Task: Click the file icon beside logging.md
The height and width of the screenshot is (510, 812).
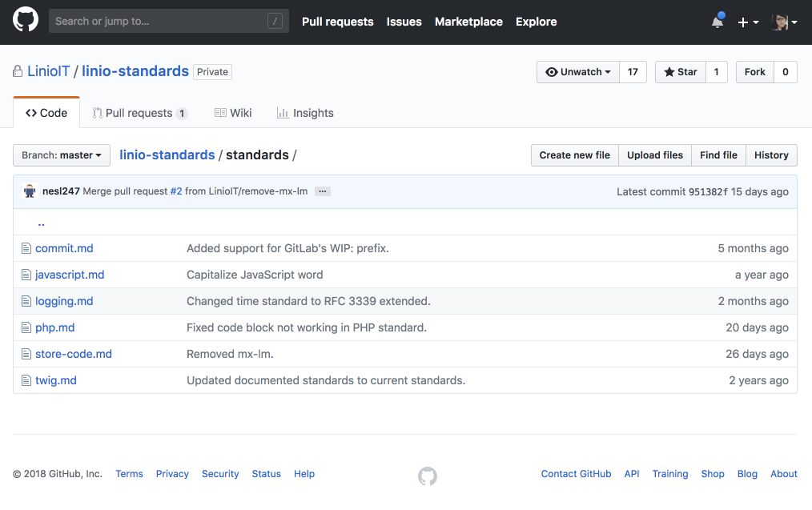Action: pyautogui.click(x=26, y=301)
